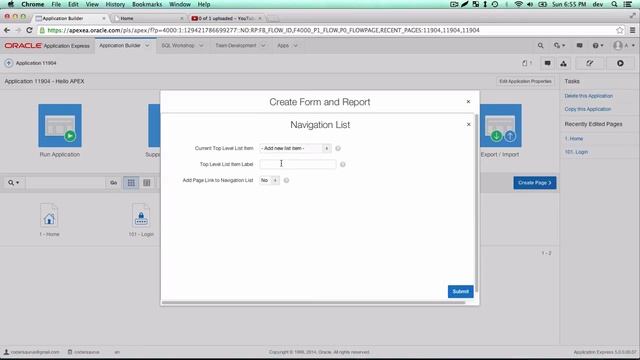Open the 101 - Login page icon
Viewport: 640px width, 360px height.
pos(141,215)
